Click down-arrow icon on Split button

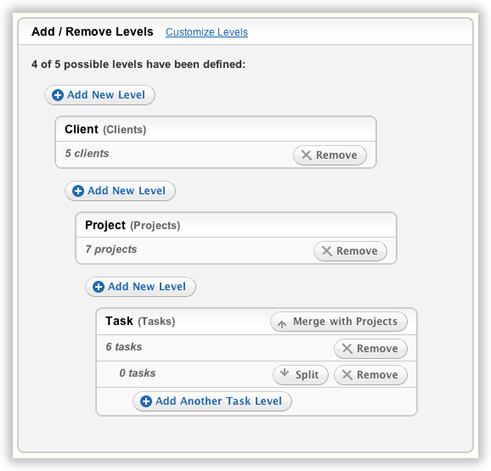click(x=284, y=372)
